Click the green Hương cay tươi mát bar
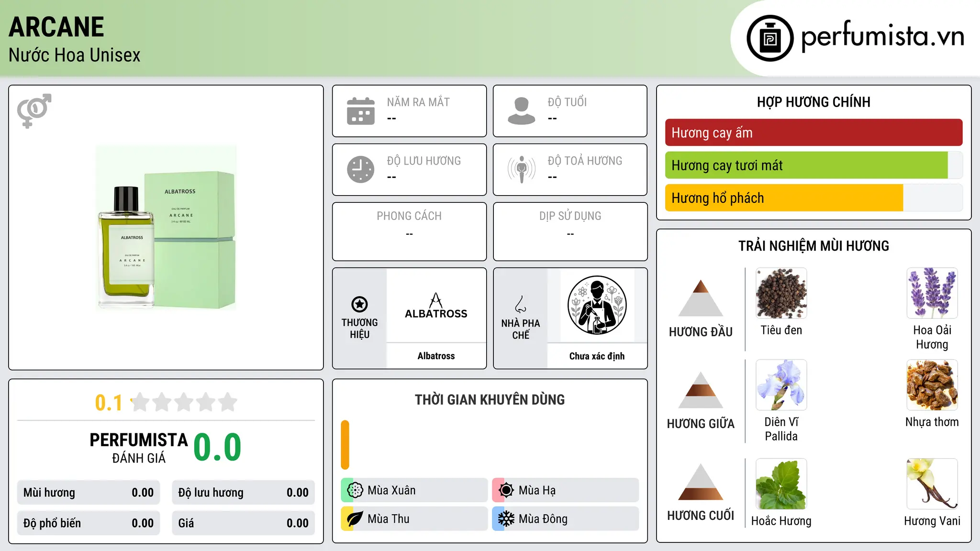This screenshot has width=980, height=551. [806, 165]
